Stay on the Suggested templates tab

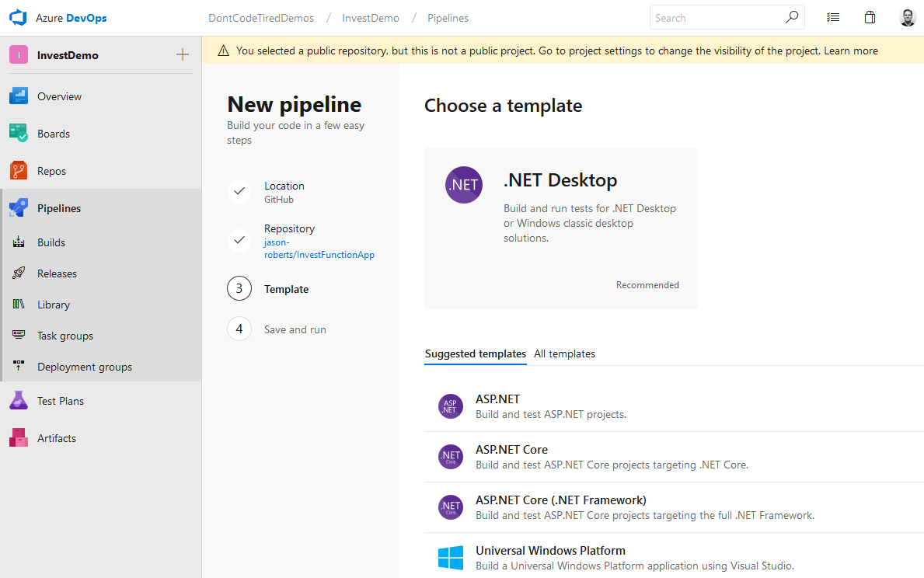(475, 353)
